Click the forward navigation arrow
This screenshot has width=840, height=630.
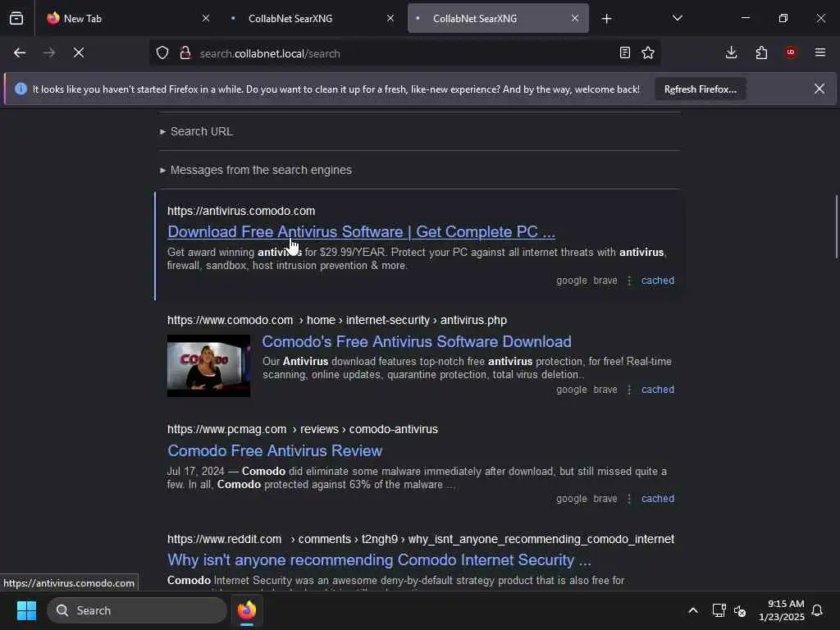click(49, 52)
